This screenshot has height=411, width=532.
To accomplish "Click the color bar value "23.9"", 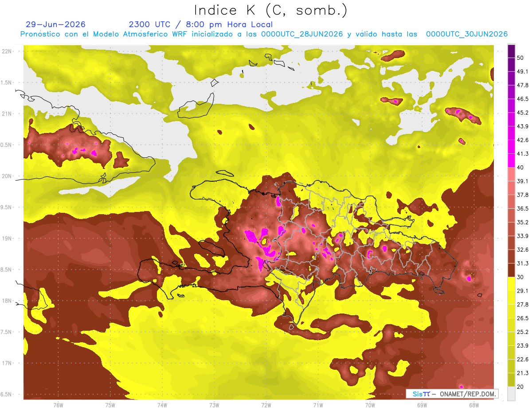I will tap(523, 345).
